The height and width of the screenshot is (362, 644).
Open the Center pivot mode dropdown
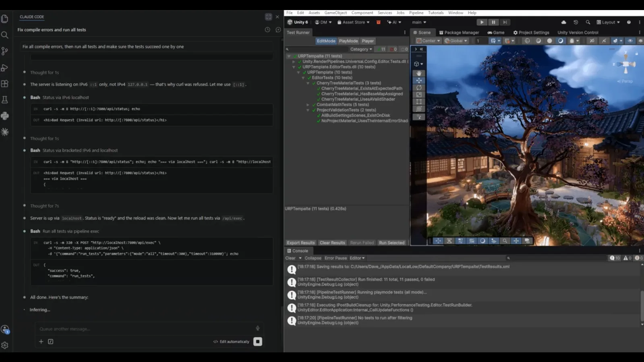pos(428,41)
